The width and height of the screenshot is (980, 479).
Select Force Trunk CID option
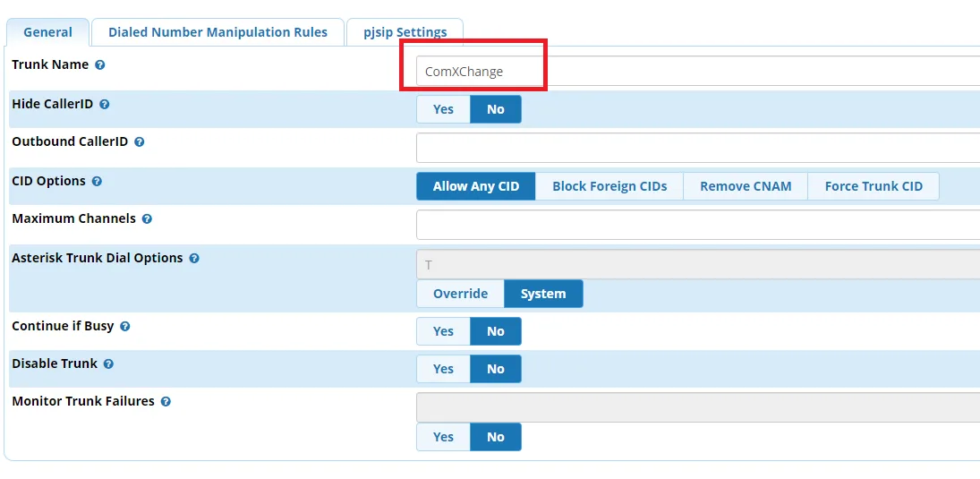tap(873, 186)
